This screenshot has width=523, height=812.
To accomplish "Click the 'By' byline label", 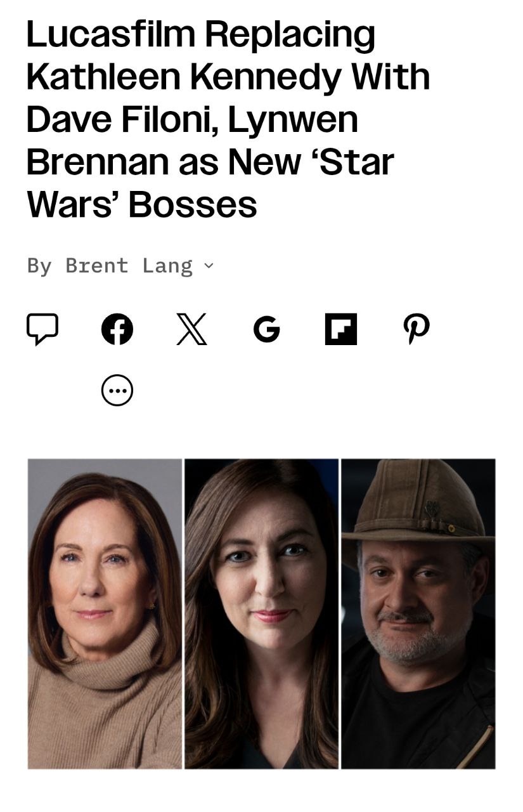I will click(39, 265).
